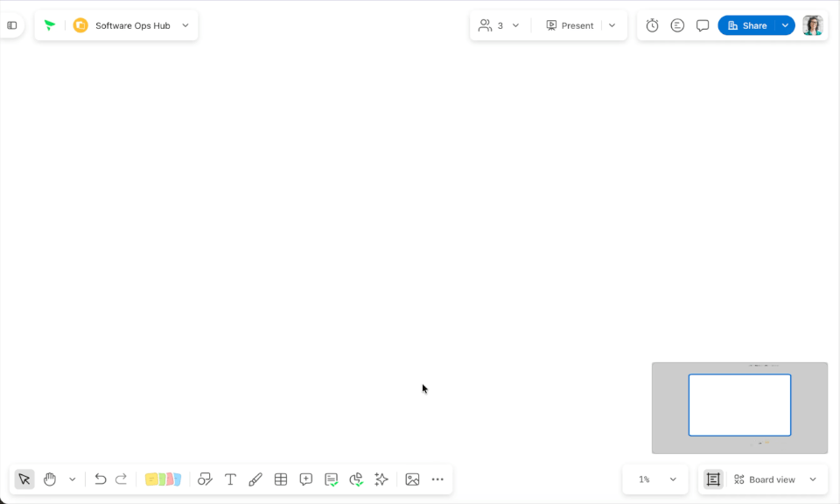Select the pointer selection tool
Viewport: 840px width, 504px height.
(24, 479)
